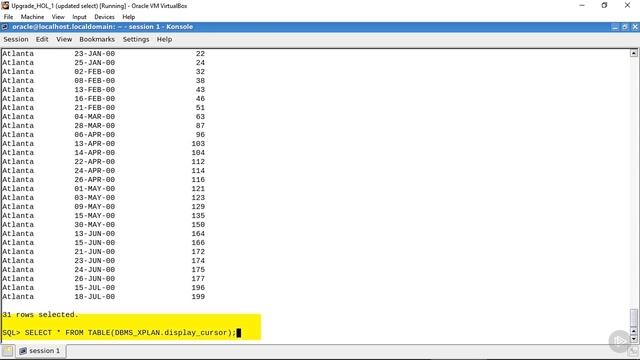Screen dimensions: 640x360
Task: Open Konsole Bookmarks menu
Action: coord(97,39)
